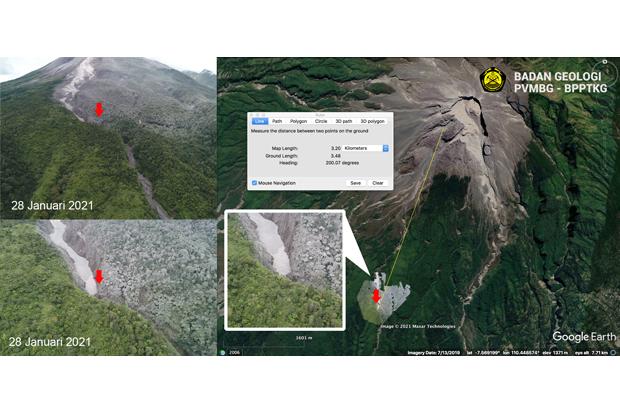Select the 3D polygon tab
The image size is (620, 413).
372,121
